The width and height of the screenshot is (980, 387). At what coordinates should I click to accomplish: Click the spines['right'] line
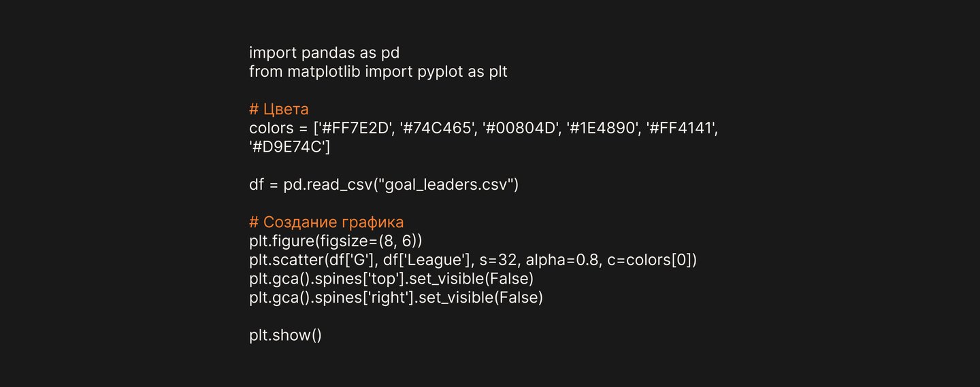(x=396, y=298)
